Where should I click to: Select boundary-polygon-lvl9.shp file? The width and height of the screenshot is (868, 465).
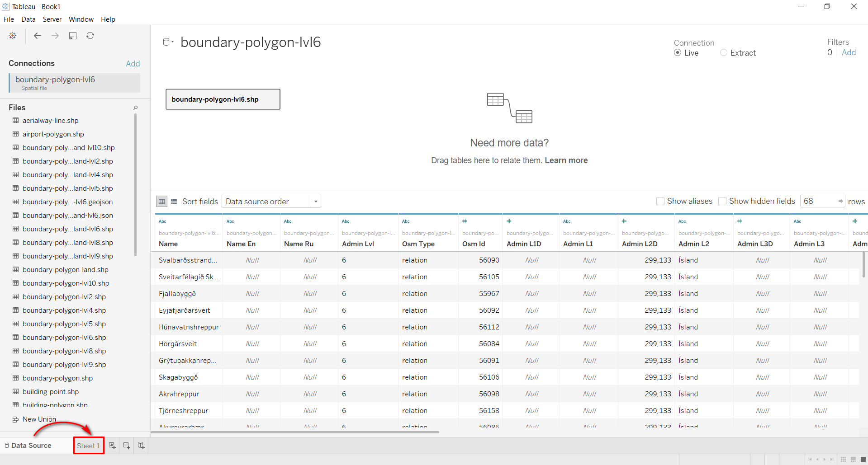(x=64, y=365)
